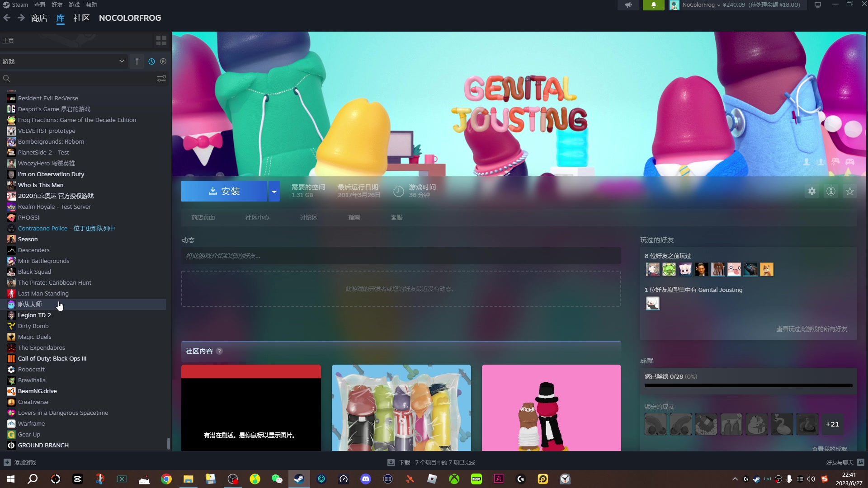Open the Steam menu

(x=16, y=5)
